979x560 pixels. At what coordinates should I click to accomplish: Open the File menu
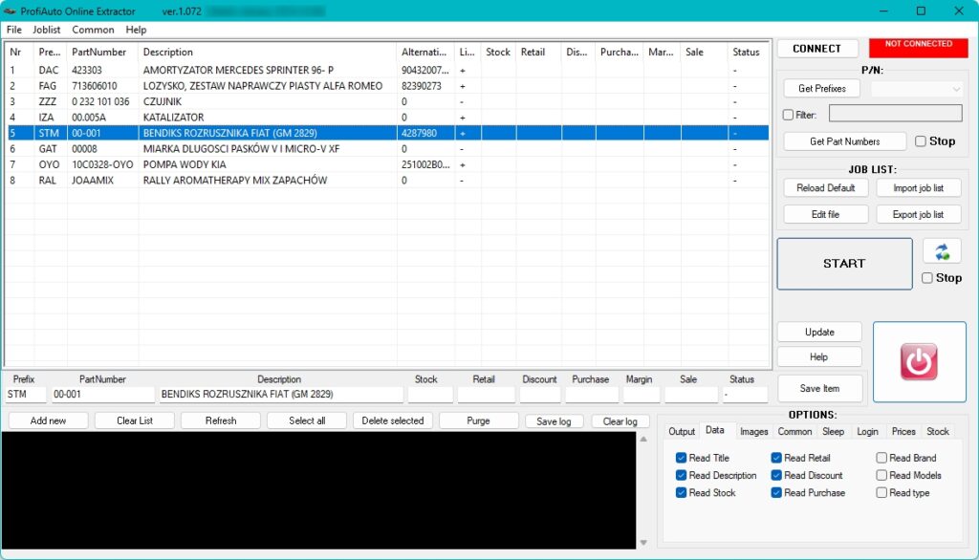point(13,30)
